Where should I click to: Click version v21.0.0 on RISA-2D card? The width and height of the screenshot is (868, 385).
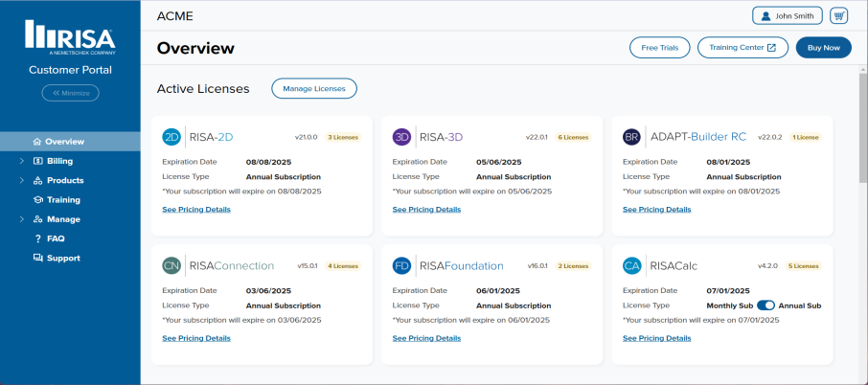306,137
